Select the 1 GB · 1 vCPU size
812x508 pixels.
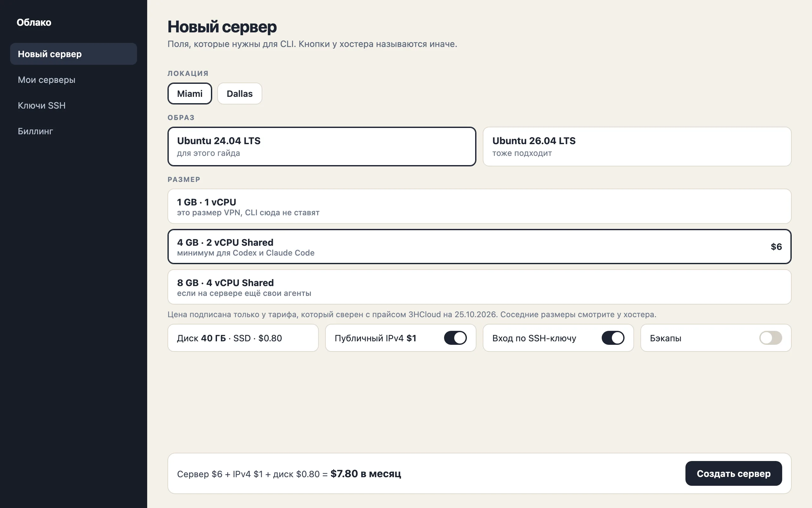coord(480,206)
